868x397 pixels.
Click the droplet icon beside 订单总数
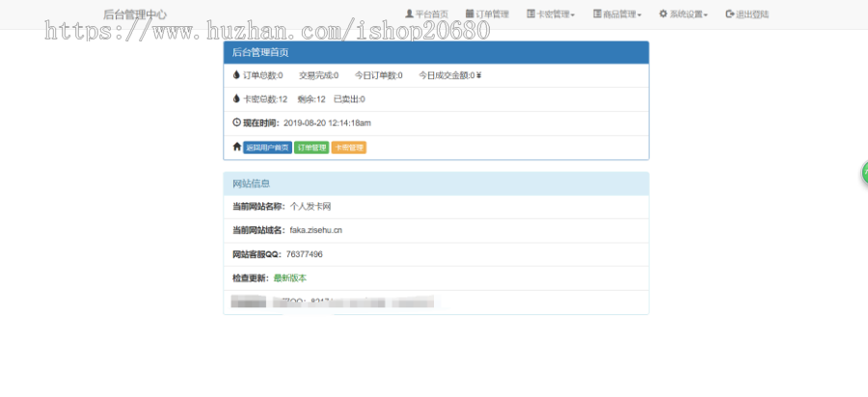[x=236, y=74]
